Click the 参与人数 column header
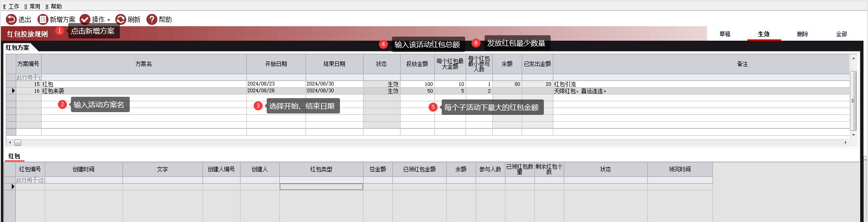868x222 pixels. tap(491, 169)
